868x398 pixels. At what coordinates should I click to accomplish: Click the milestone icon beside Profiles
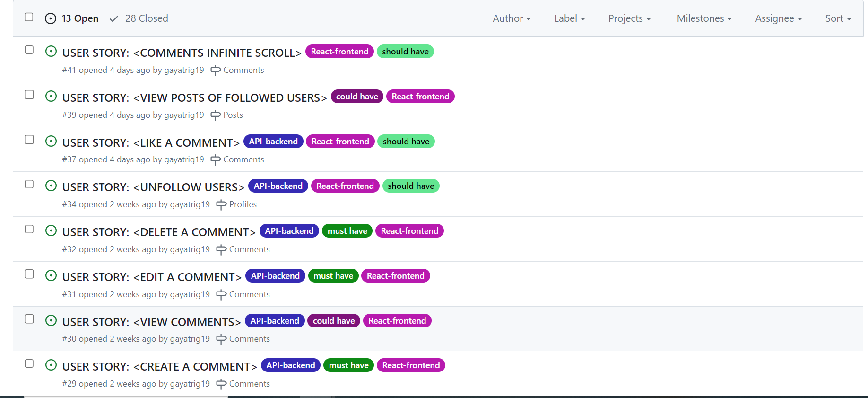pyautogui.click(x=221, y=205)
